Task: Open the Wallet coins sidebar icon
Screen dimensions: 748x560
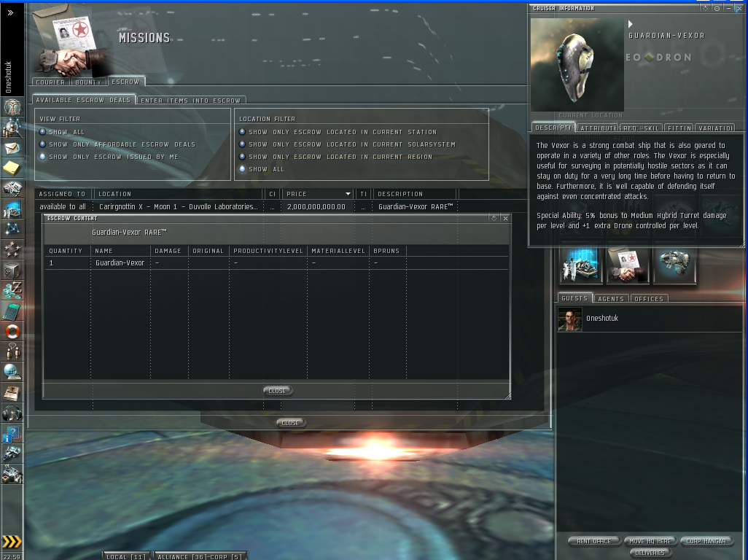Action: [x=12, y=290]
